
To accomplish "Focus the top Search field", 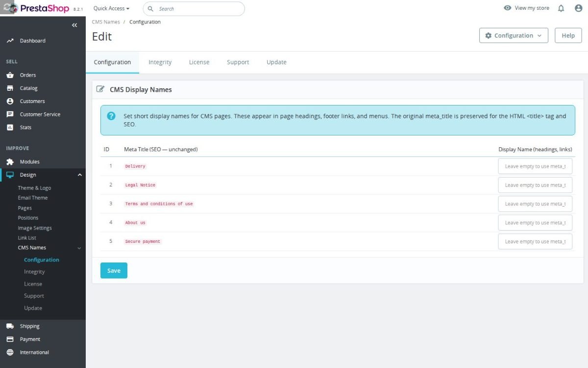I will (194, 9).
